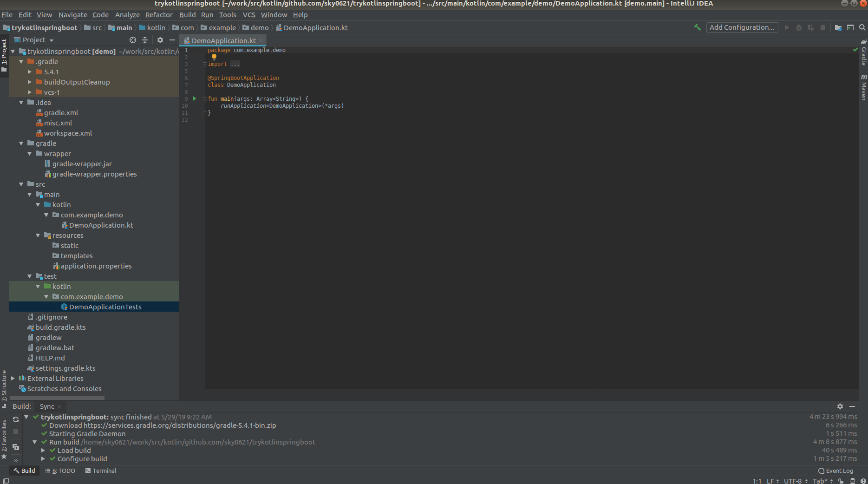Click the demo breadcrumb in the navigation bar
This screenshot has height=484, width=868.
[260, 27]
